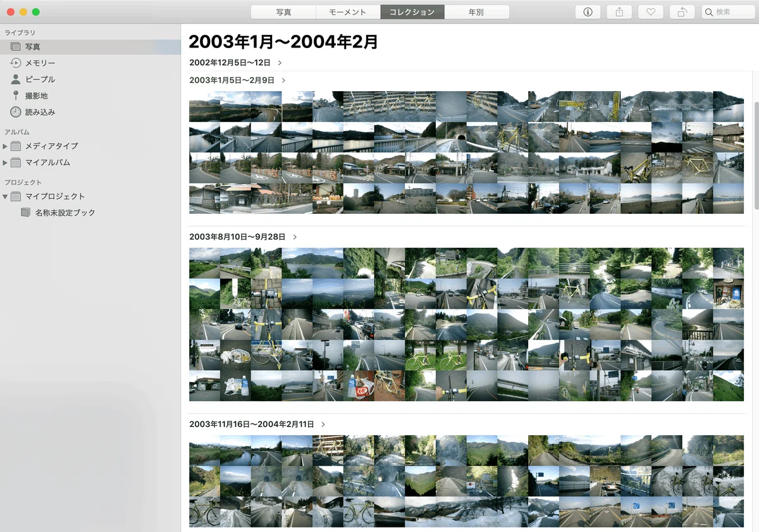Click the 読み込み clock icon

16,112
